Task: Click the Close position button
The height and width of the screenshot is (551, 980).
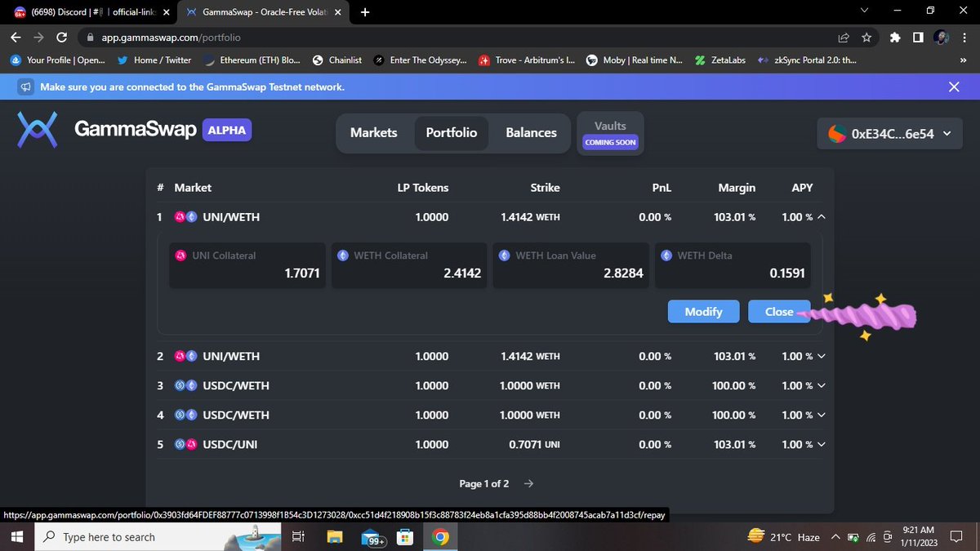Action: (779, 312)
